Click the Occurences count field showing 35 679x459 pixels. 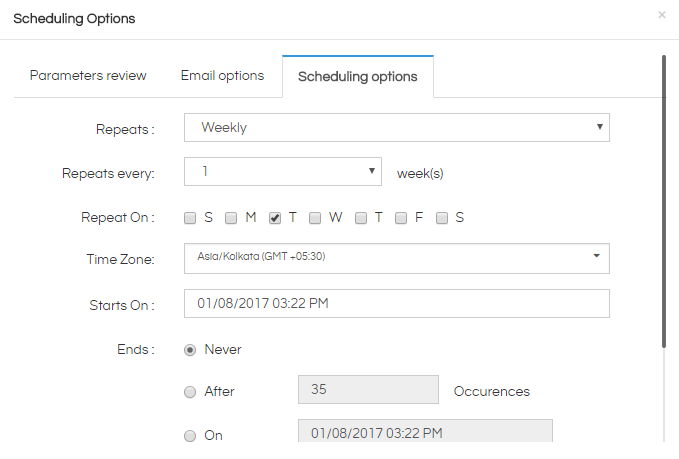(368, 390)
